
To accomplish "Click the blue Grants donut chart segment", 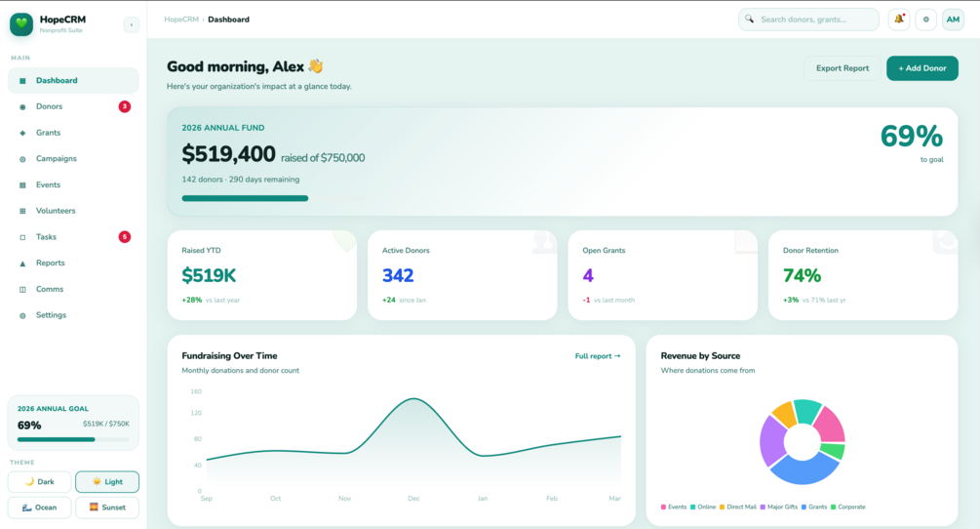I will pyautogui.click(x=804, y=469).
